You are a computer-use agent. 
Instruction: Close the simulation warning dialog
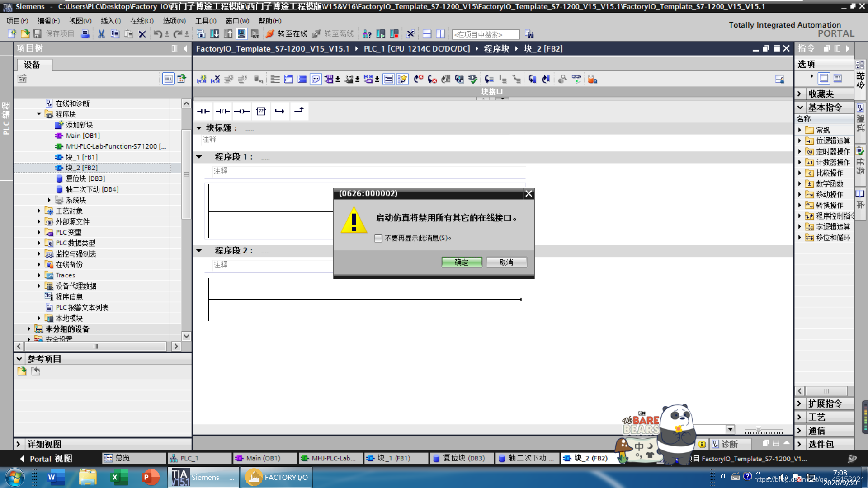coord(528,194)
